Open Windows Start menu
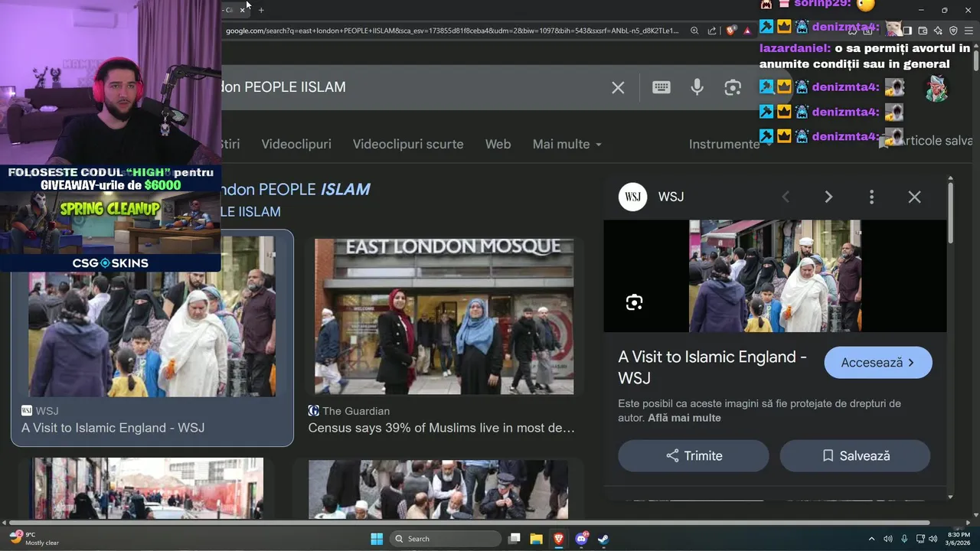The height and width of the screenshot is (551, 980). tap(377, 539)
